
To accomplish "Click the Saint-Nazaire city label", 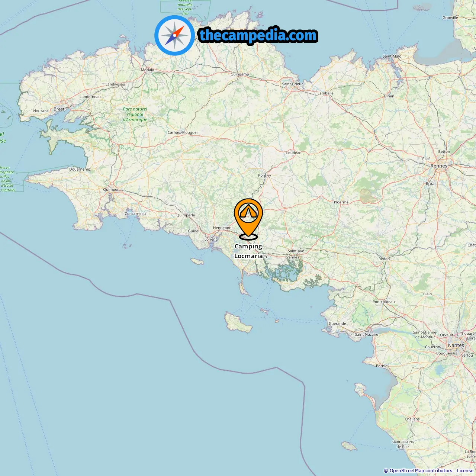I will [x=366, y=334].
